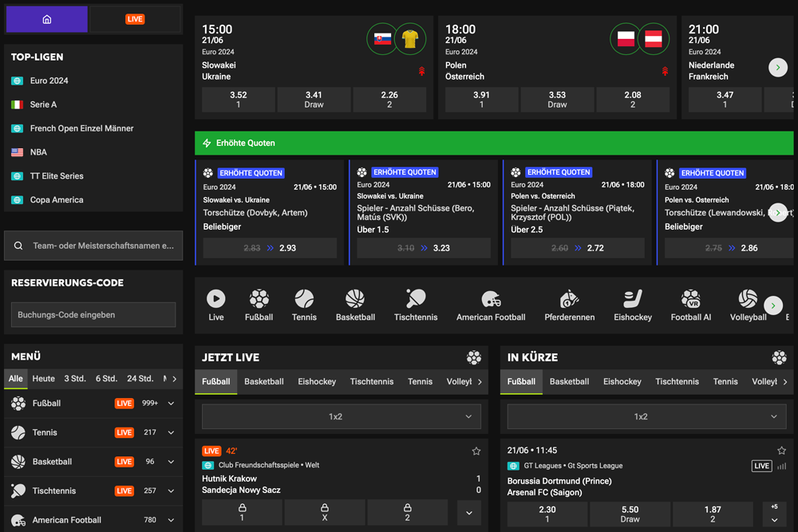Select Eishockey tab in Jetzt Live

pyautogui.click(x=317, y=381)
